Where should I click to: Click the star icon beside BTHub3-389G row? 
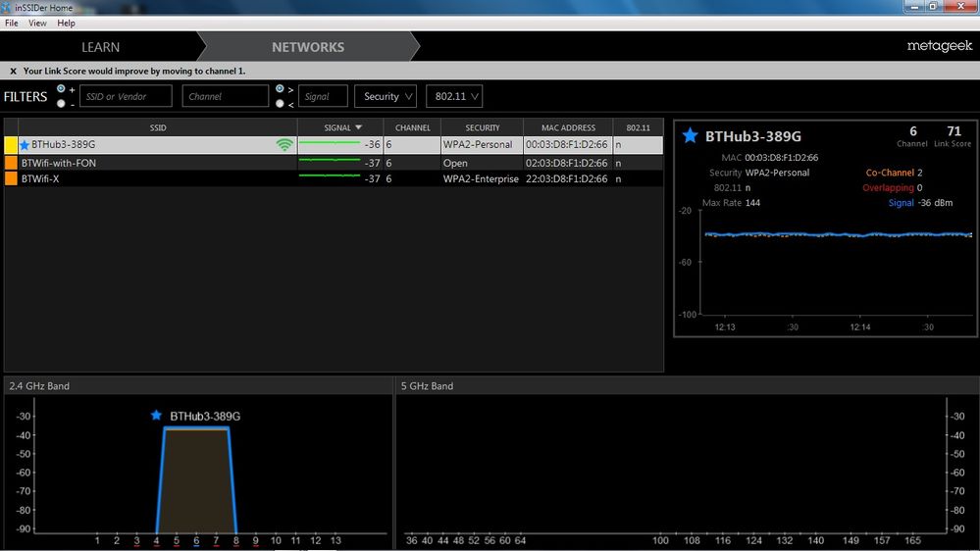[x=25, y=145]
